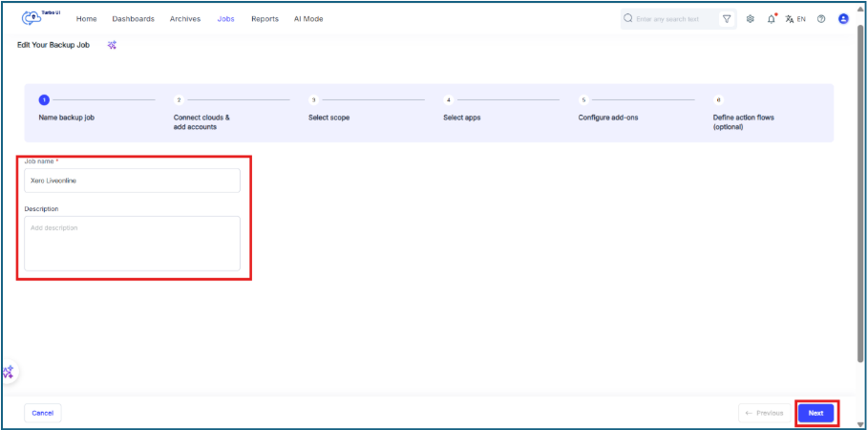
Task: Open the search filter funnel icon
Action: point(727,19)
